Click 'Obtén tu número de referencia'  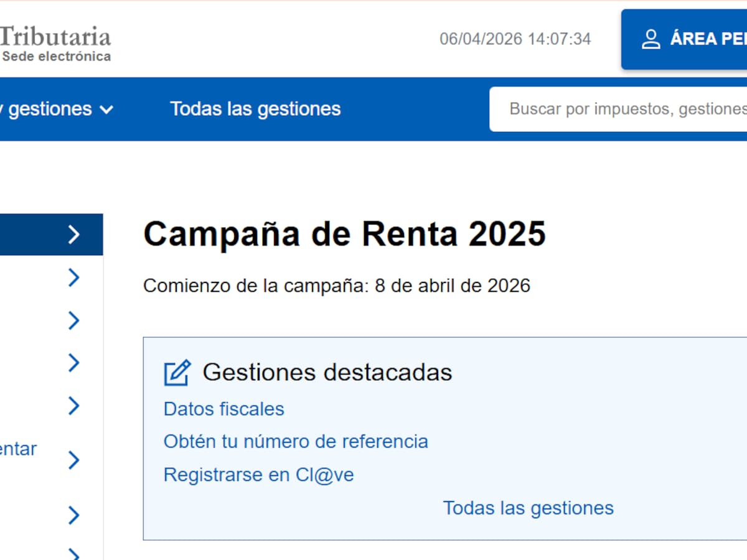tap(296, 441)
